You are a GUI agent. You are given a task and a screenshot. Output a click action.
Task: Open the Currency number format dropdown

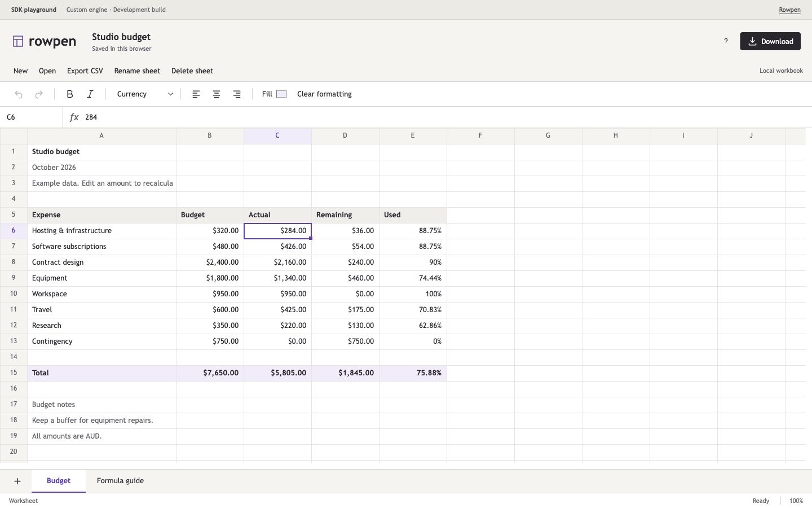[x=145, y=94]
